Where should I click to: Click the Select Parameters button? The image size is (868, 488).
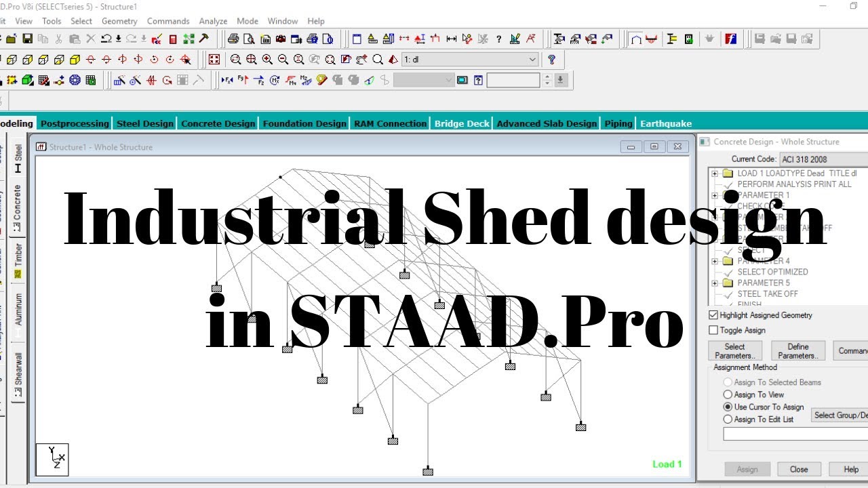[734, 350]
